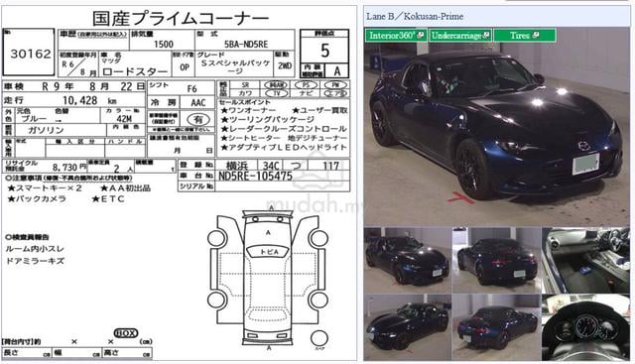Click the interior grade A
This screenshot has height=364, width=635.
coord(337,71)
